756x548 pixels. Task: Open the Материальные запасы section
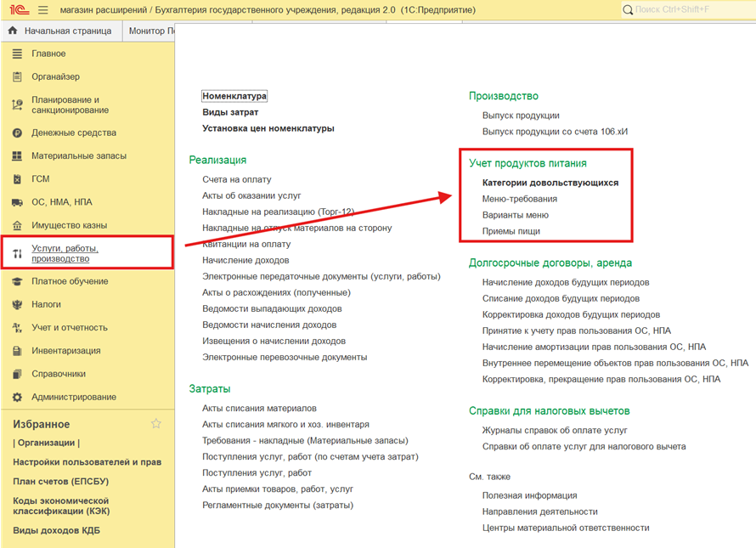[x=79, y=155]
